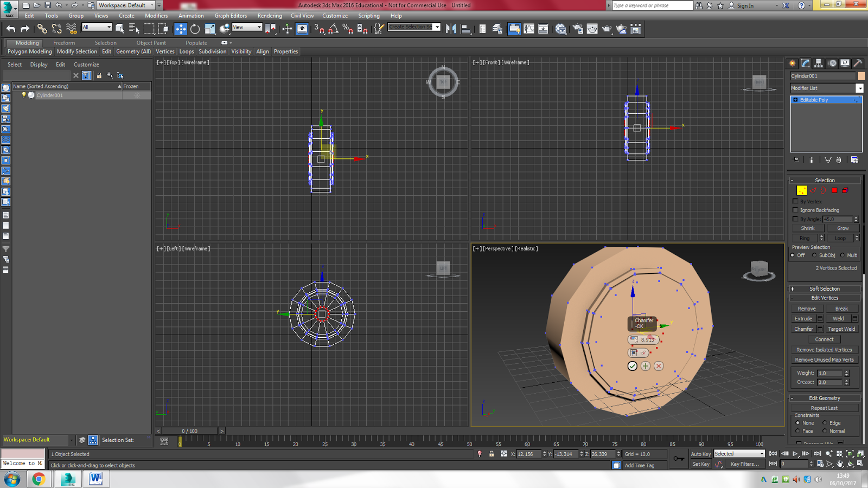Open Select by Name dialog
The height and width of the screenshot is (488, 868).
[x=134, y=29]
